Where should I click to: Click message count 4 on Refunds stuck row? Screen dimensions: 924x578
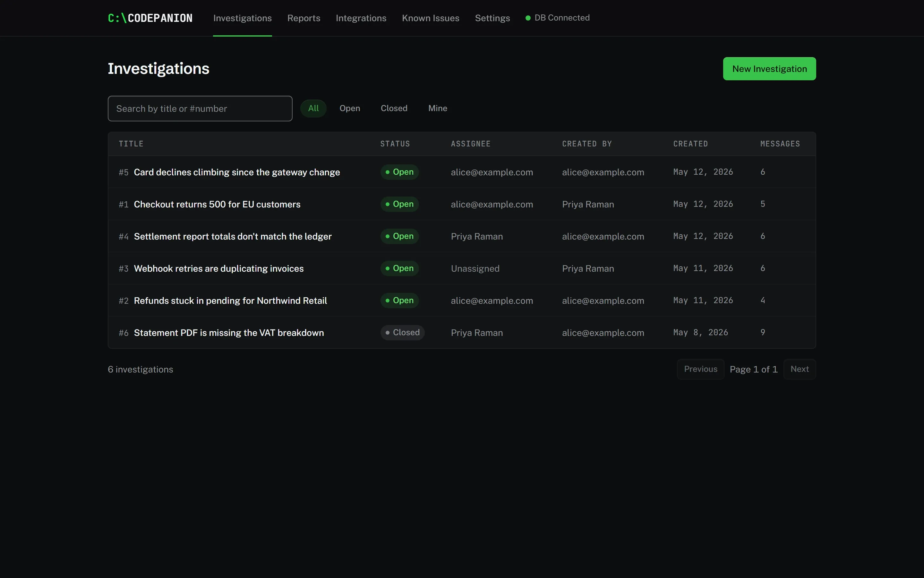pos(763,301)
